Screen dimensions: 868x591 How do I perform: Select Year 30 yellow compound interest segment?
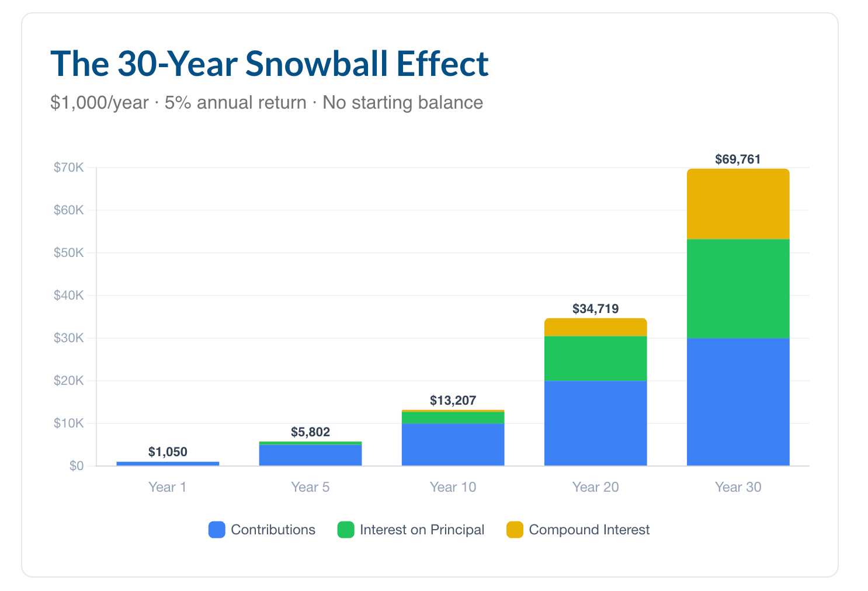tap(738, 204)
